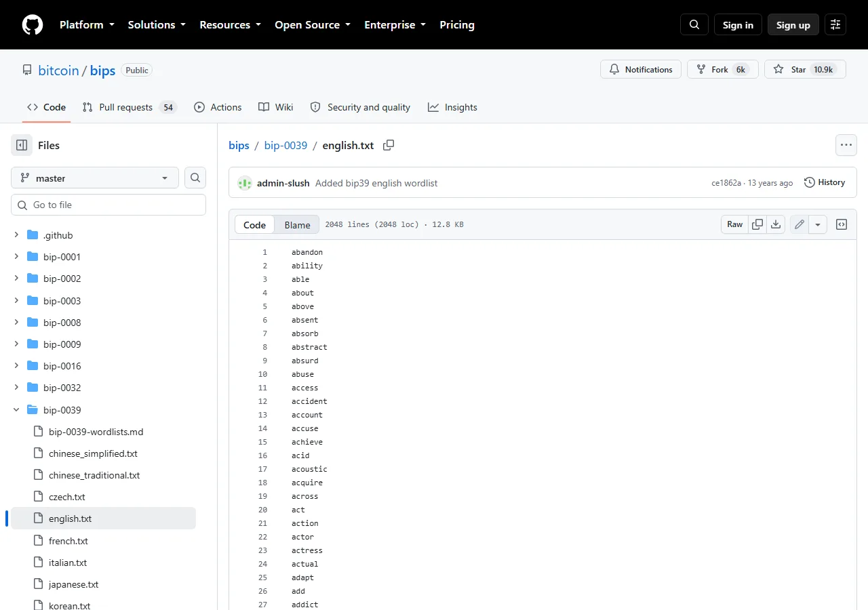
Task: Open the Security and quality tab
Action: point(360,107)
